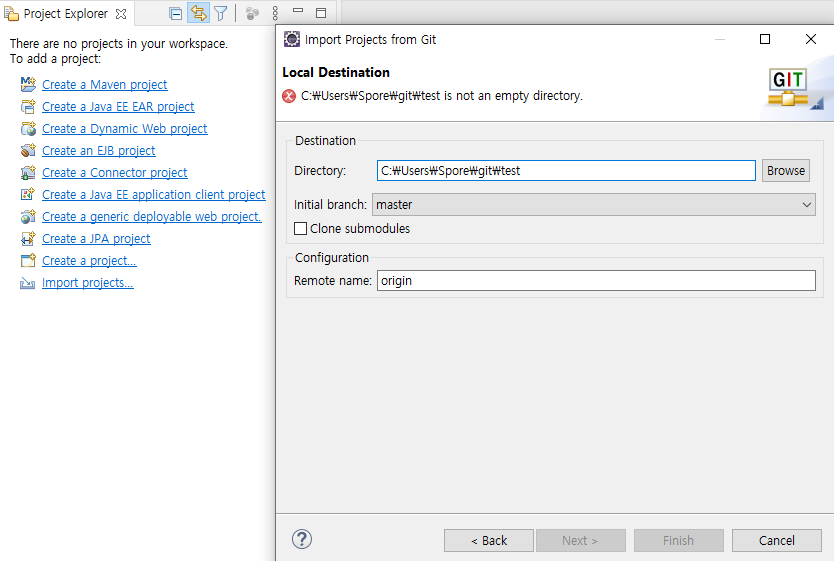The height and width of the screenshot is (561, 834).
Task: Click the Dynamic Web project icon
Action: (28, 128)
